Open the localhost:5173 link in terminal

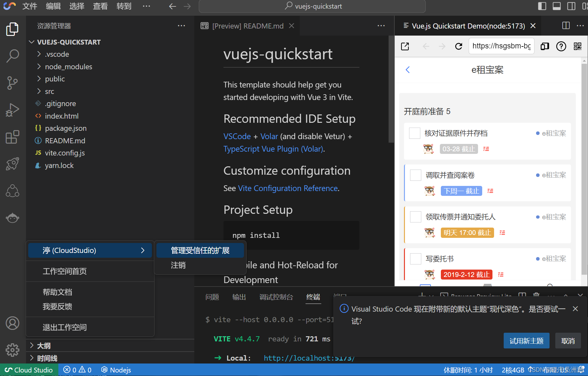tap(309, 358)
